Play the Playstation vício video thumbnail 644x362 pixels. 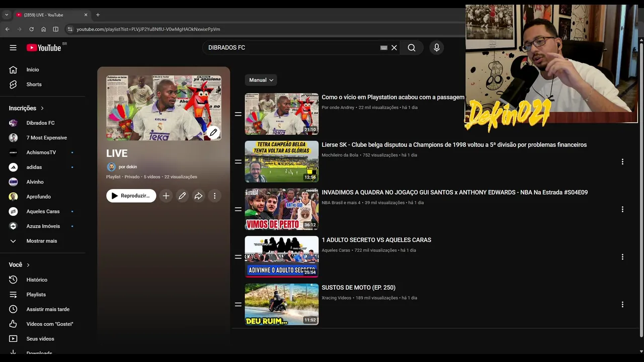coord(282,114)
